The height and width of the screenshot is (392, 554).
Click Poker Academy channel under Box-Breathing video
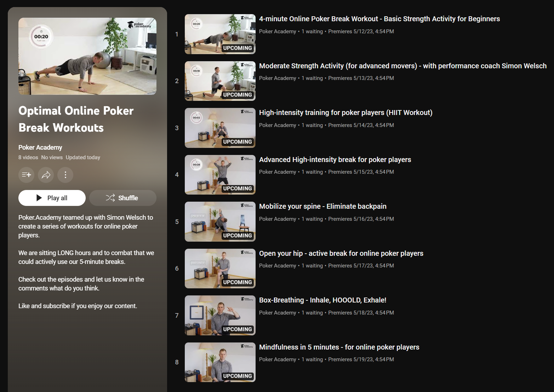(x=278, y=313)
